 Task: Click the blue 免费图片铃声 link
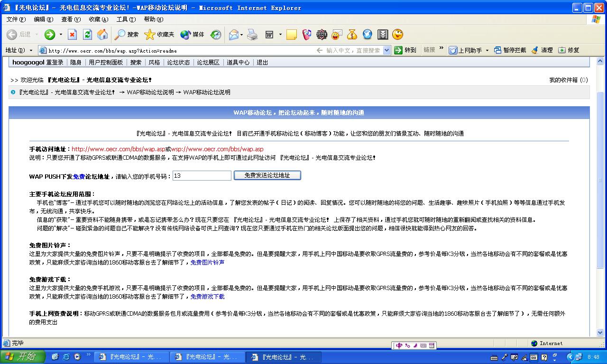pos(207,263)
